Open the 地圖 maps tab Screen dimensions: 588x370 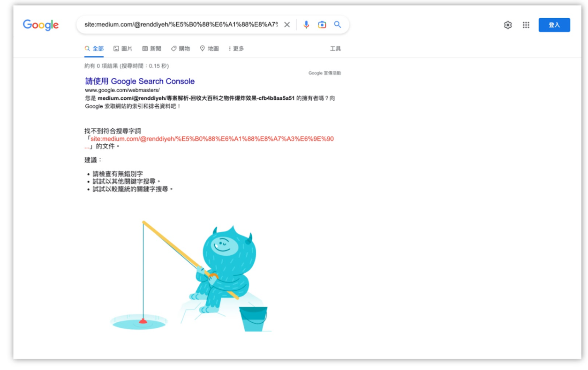coord(209,49)
